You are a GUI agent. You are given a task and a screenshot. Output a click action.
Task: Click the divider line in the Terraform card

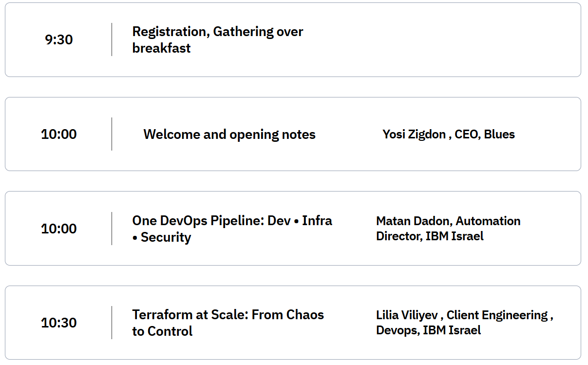coord(112,323)
